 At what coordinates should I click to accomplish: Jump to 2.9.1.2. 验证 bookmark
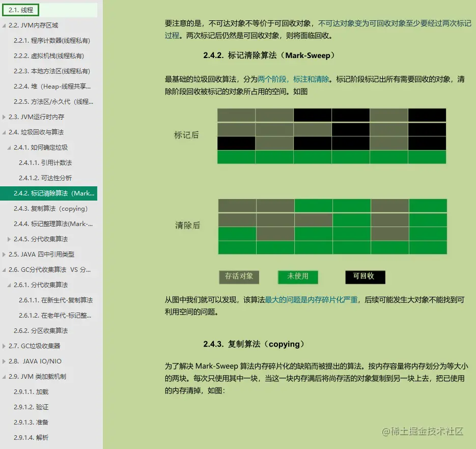31,407
